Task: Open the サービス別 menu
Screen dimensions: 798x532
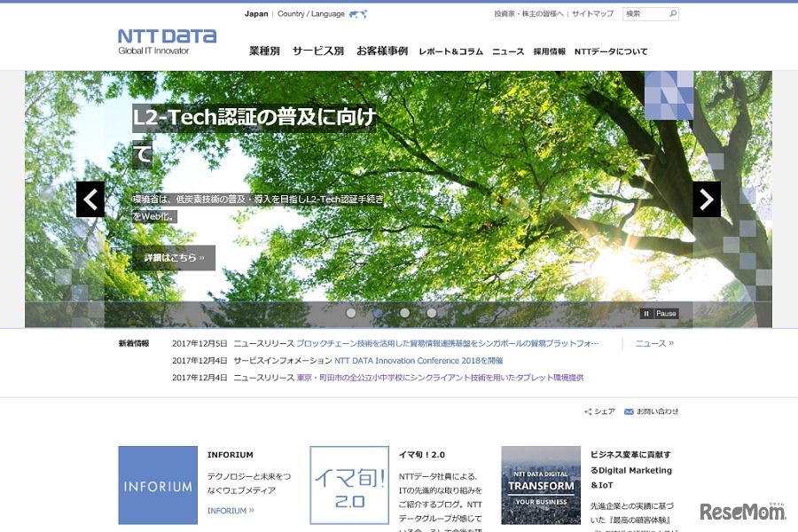Action: coord(318,51)
